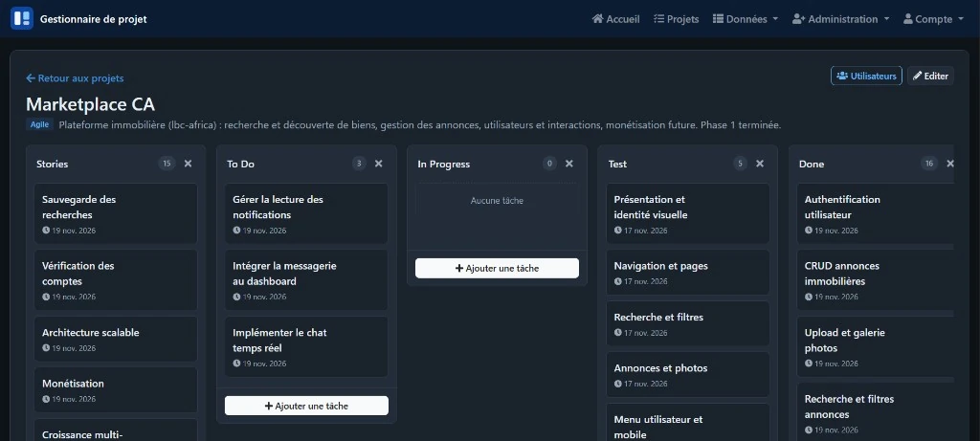Screen dimensions: 980x441
Task: Expand the Administration dropdown menu
Action: (x=840, y=19)
